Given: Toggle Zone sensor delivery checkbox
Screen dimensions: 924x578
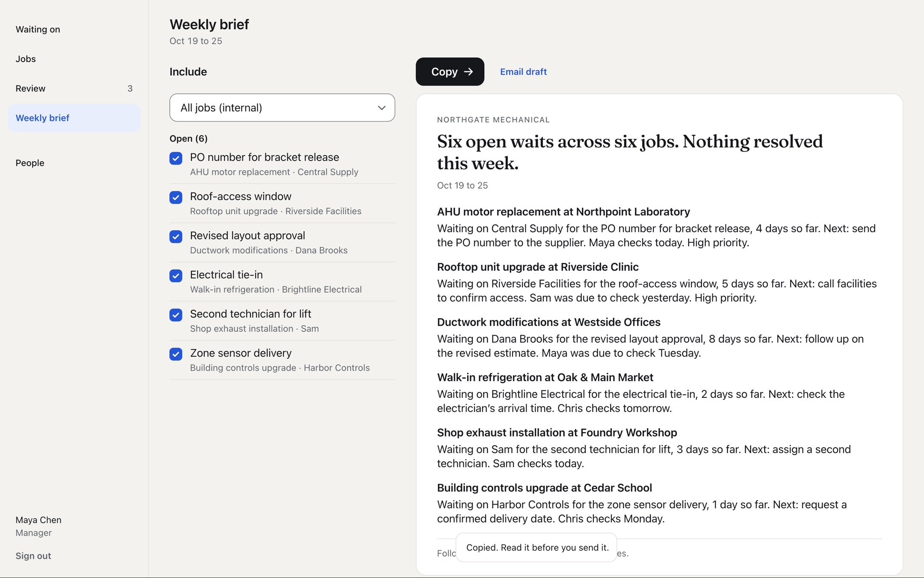Looking at the screenshot, I should click(x=176, y=354).
